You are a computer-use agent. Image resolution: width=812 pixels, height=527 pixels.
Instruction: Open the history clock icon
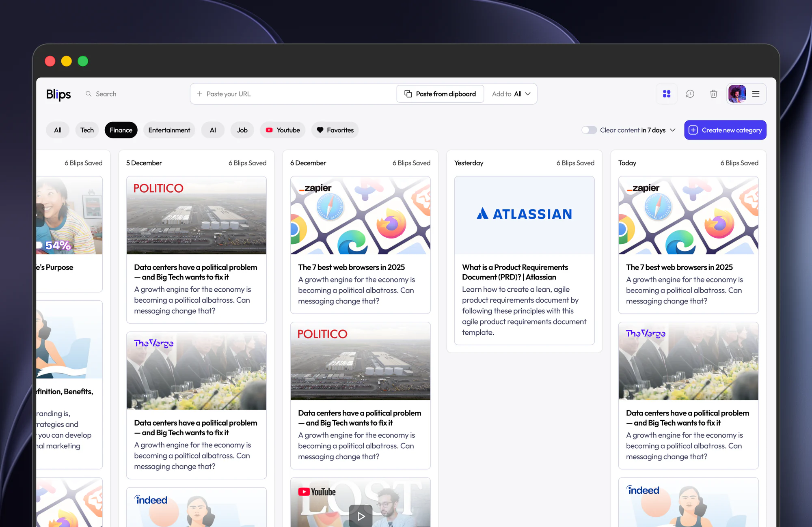click(x=690, y=94)
